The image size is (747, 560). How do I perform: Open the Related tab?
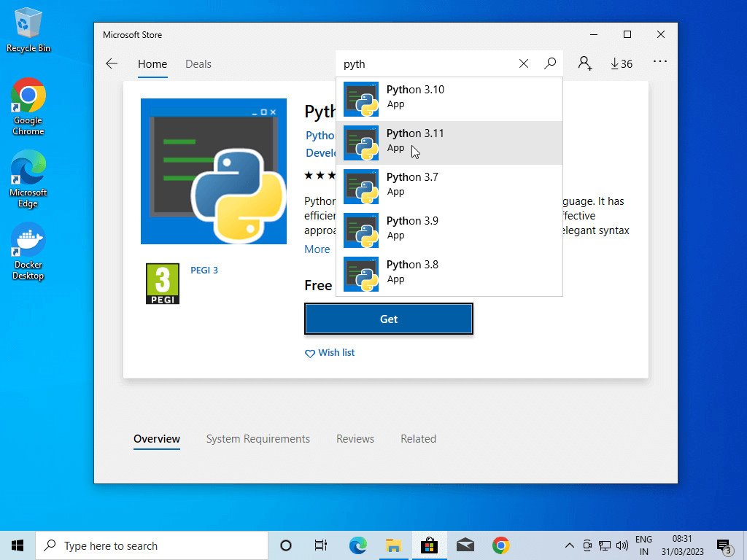418,439
